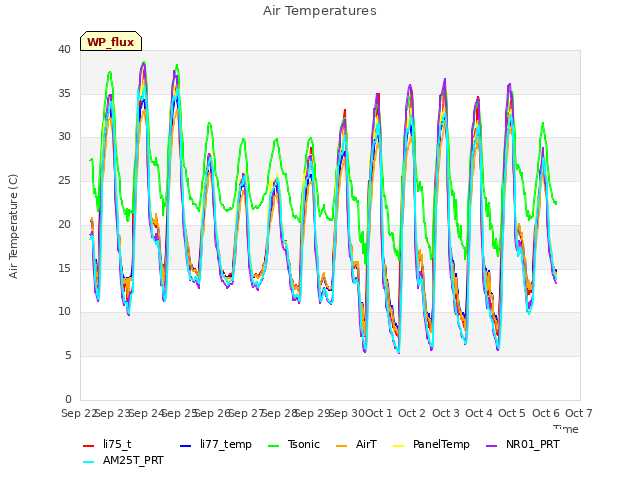Select the PanelTemp legend label
Screen dimensions: 640x480
tap(441, 444)
